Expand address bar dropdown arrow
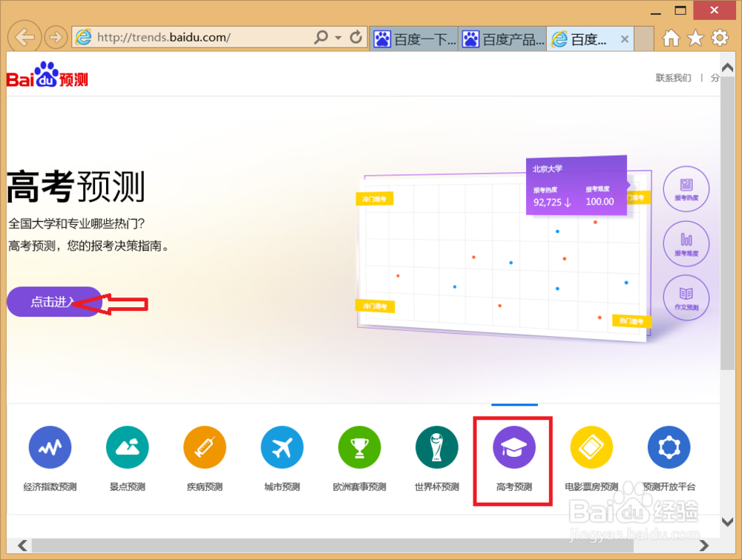Viewport: 742px width, 560px height. 338,37
